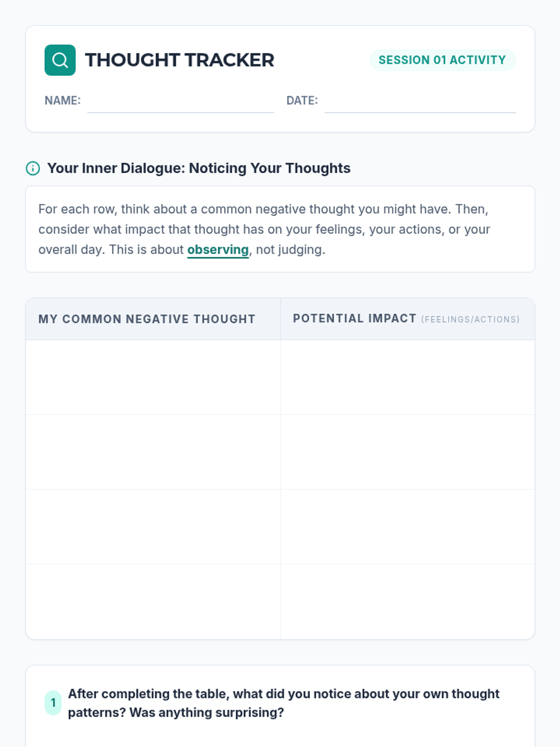Click second row potential impact cell

tap(407, 452)
